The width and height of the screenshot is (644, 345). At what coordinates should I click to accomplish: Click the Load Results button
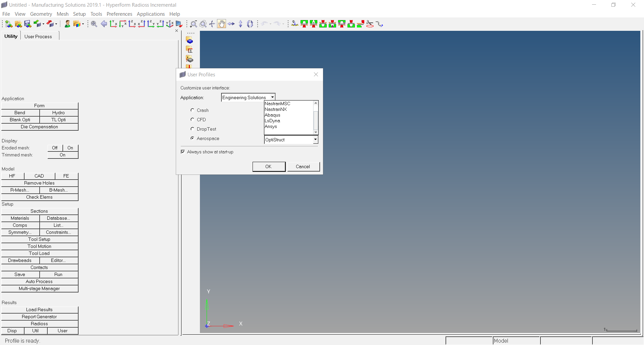(x=40, y=309)
